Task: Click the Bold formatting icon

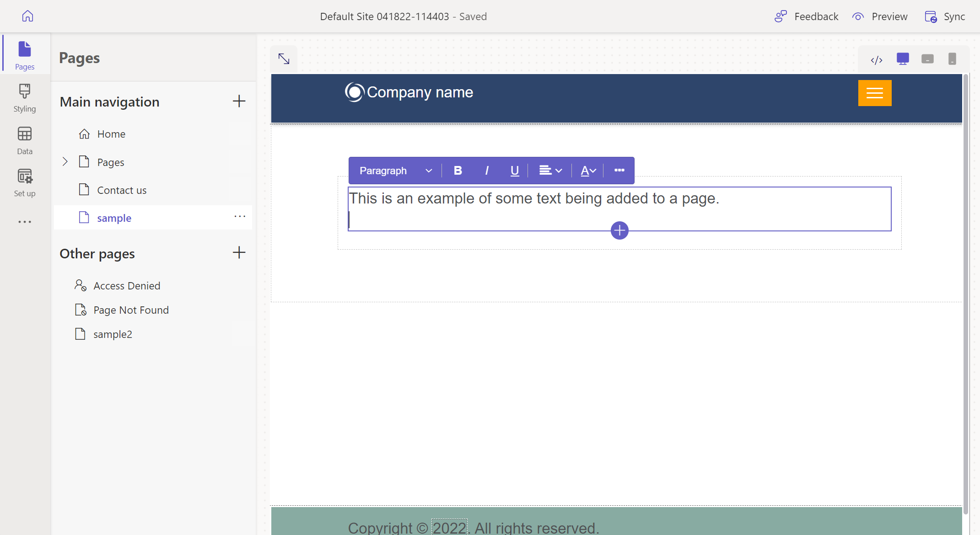Action: pos(458,171)
